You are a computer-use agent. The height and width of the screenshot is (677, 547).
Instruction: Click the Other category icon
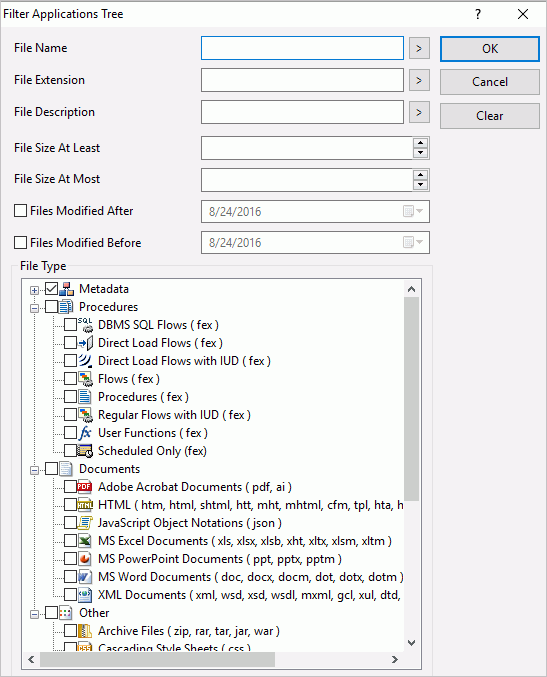point(66,613)
